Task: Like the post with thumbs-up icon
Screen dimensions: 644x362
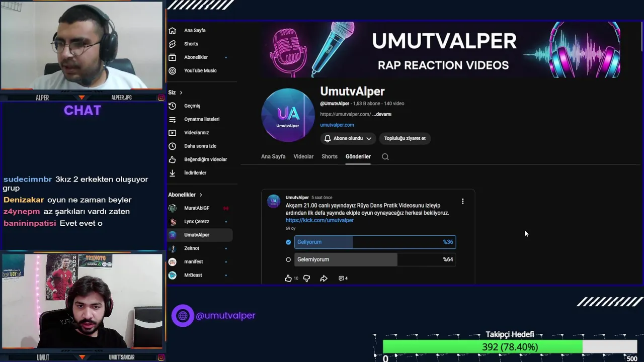Action: point(288,278)
